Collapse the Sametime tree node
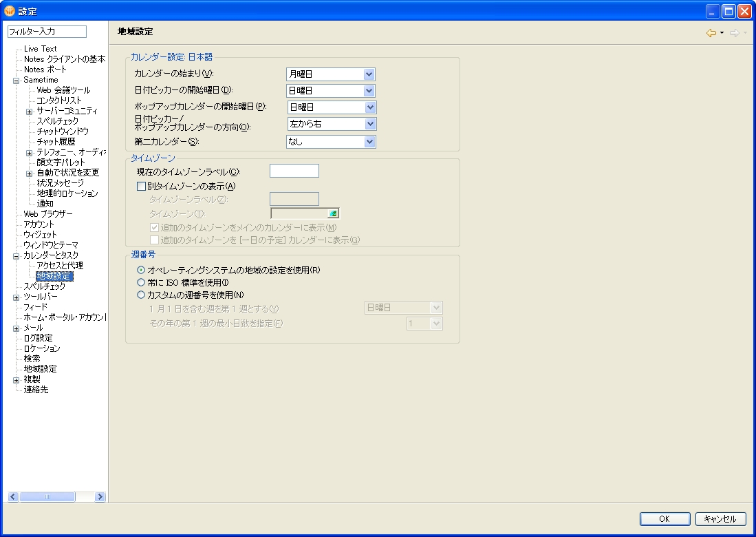Image resolution: width=756 pixels, height=537 pixels. (16, 81)
